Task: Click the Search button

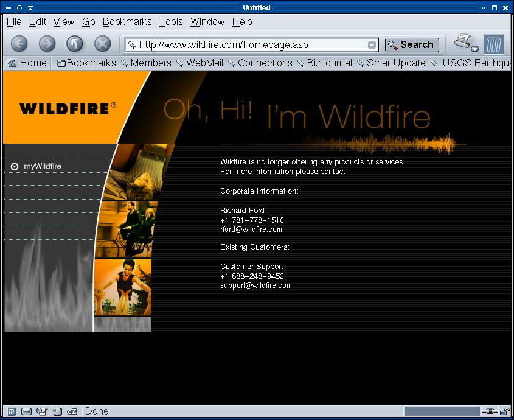Action: pyautogui.click(x=412, y=45)
